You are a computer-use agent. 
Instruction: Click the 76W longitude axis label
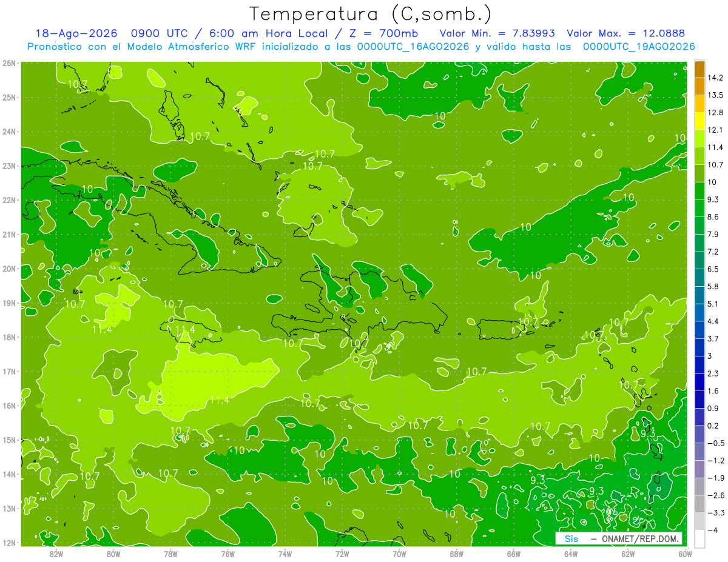227,554
